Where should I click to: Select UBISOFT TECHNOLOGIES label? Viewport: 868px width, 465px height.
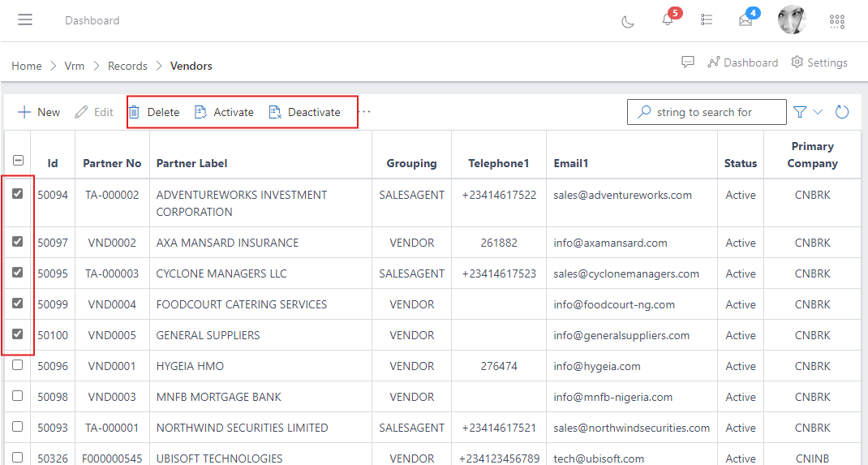[219, 459]
